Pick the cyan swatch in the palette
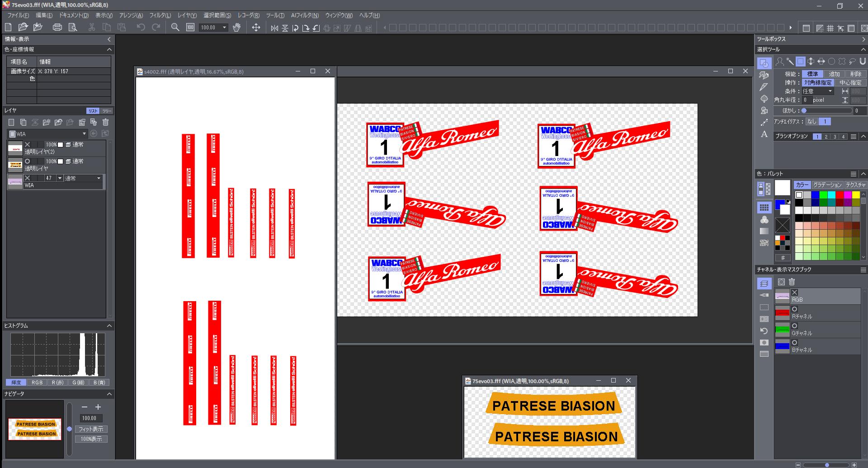 831,195
